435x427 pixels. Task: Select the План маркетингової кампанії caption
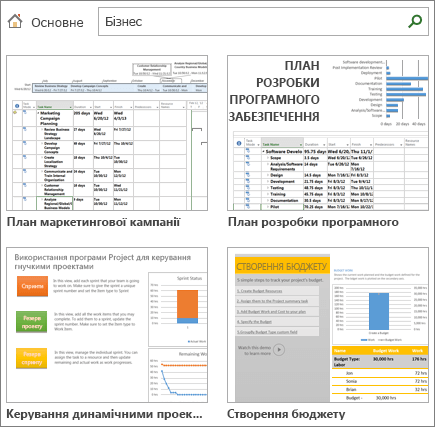pos(93,222)
